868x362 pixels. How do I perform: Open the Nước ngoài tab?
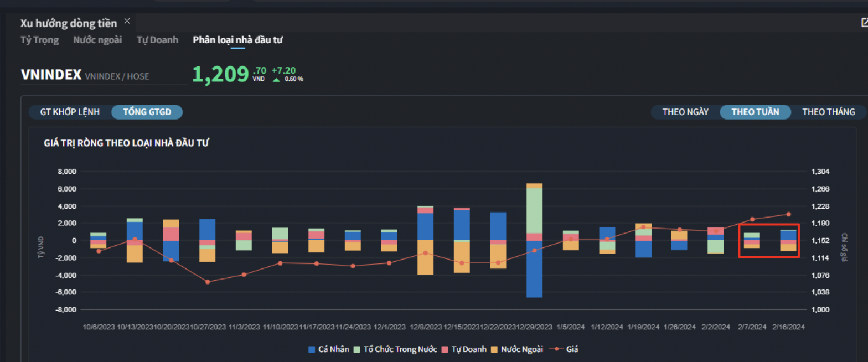pyautogui.click(x=97, y=40)
